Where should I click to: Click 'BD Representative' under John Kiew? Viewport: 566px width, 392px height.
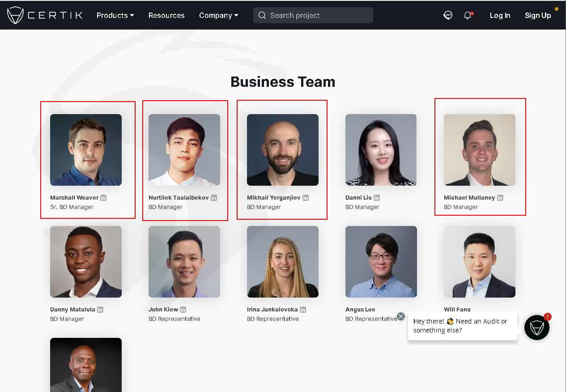tap(174, 319)
